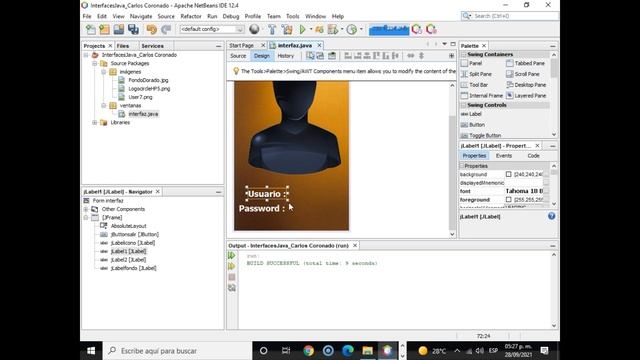Click the Password label on the design form
640x360 pixels.
[262, 209]
